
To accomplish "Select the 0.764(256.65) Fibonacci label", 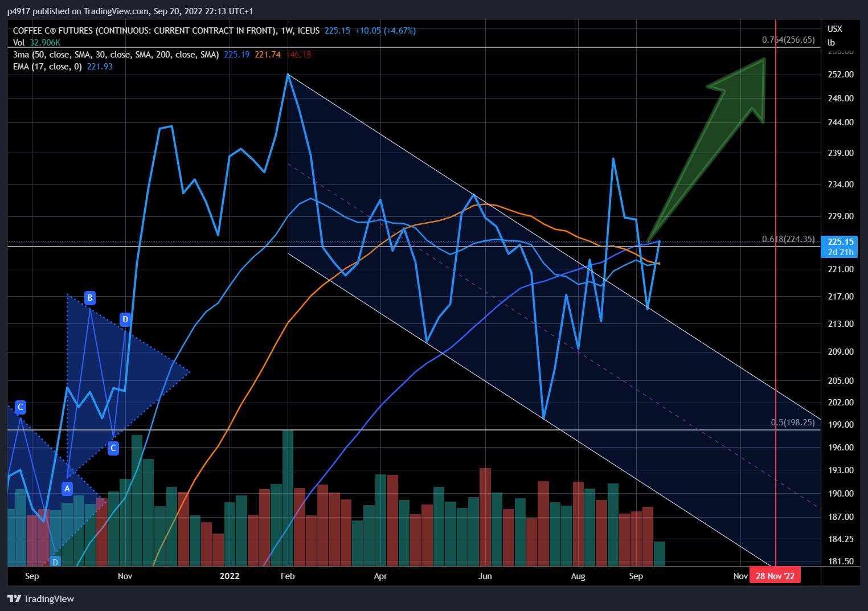I will click(x=788, y=40).
